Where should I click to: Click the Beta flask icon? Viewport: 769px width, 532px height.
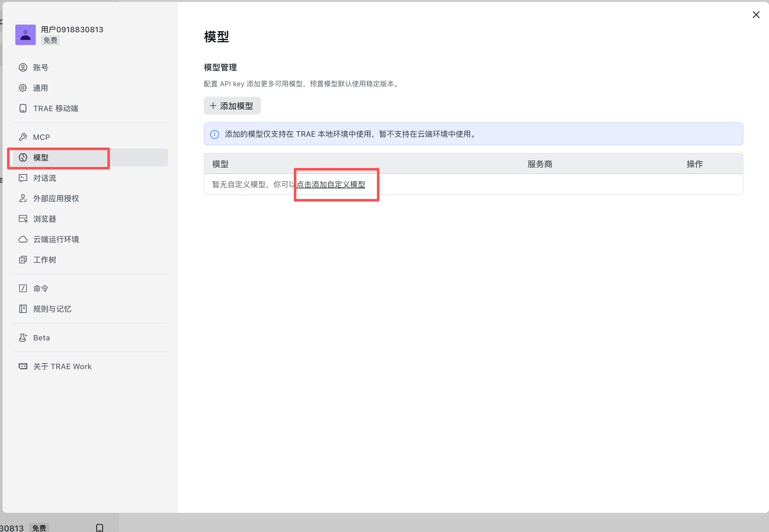[23, 338]
